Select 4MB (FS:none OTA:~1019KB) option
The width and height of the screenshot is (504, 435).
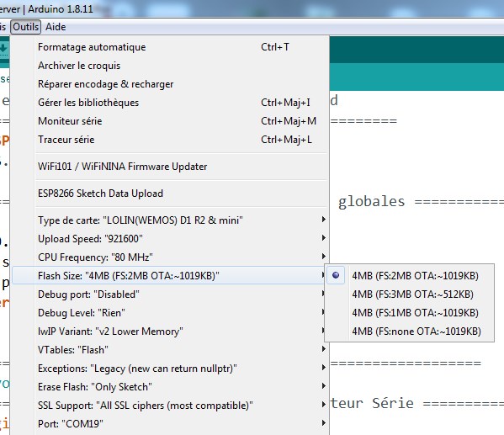410,332
